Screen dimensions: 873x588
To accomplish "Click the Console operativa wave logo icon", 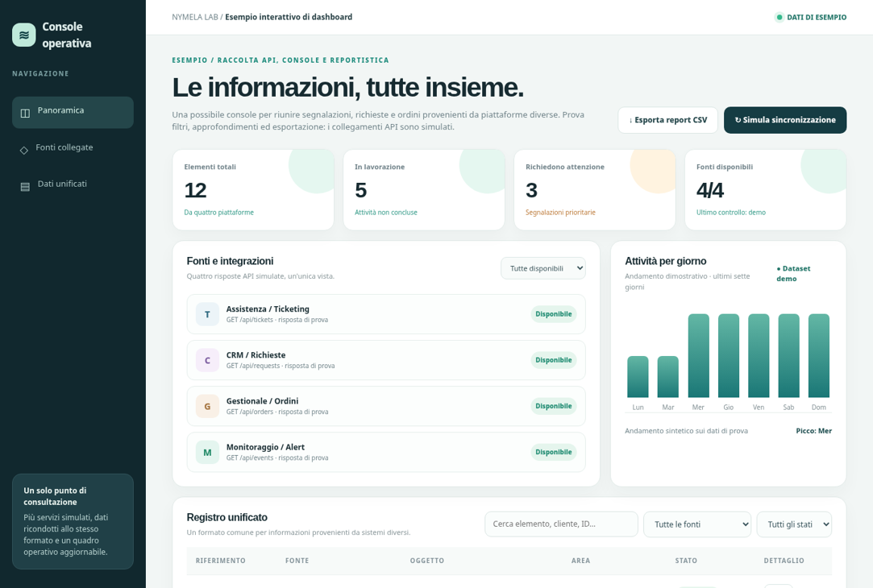I will (24, 35).
